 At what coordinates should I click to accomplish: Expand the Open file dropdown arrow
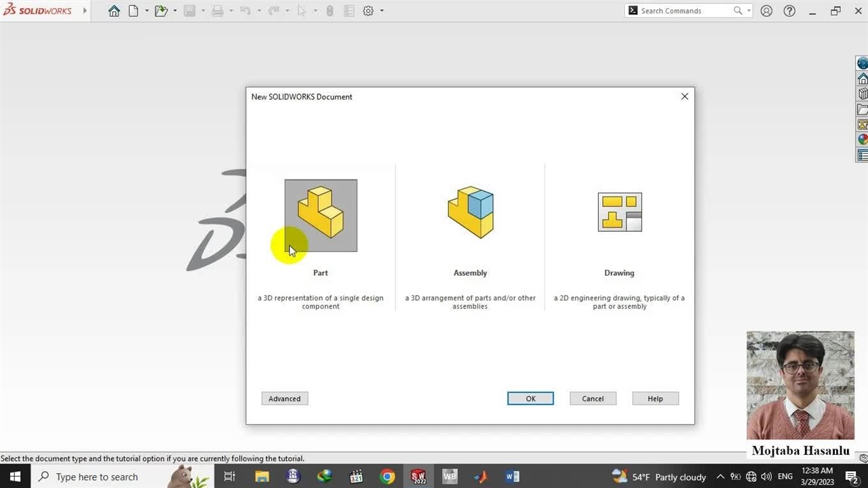[x=175, y=11]
